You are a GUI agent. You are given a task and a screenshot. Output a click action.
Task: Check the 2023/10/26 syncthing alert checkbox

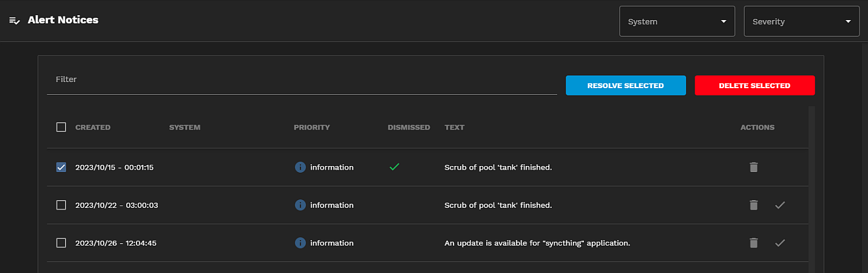coord(61,243)
